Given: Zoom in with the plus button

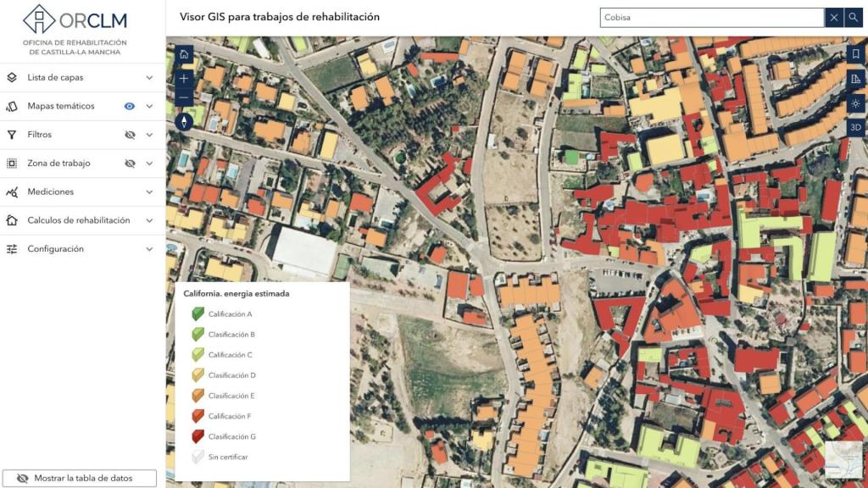Looking at the screenshot, I should (x=184, y=78).
